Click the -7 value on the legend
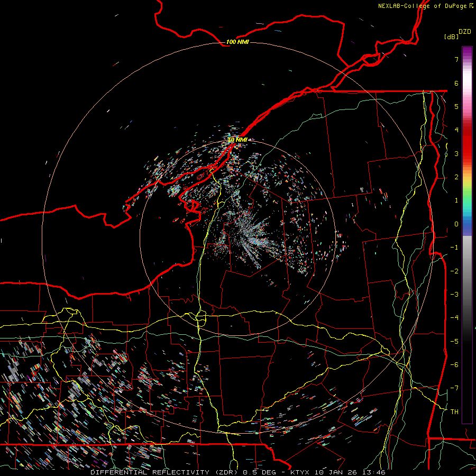This screenshot has width=476, height=476. (x=454, y=388)
